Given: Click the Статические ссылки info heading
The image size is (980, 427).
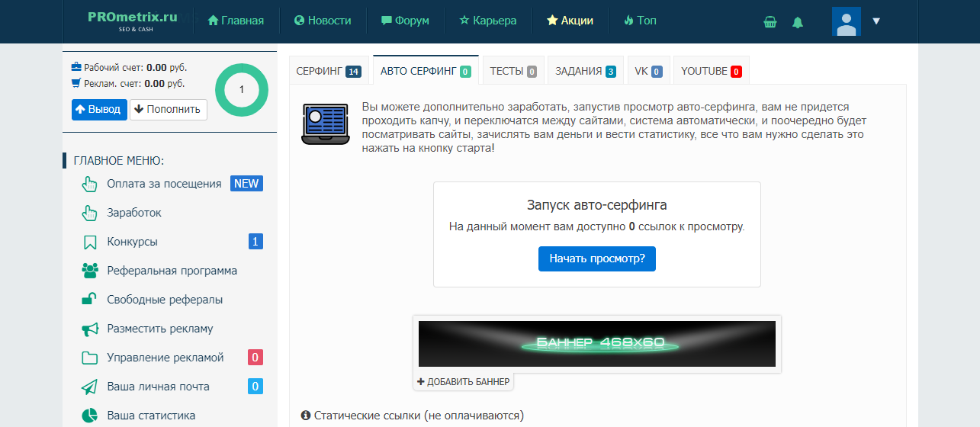Looking at the screenshot, I should coord(413,416).
